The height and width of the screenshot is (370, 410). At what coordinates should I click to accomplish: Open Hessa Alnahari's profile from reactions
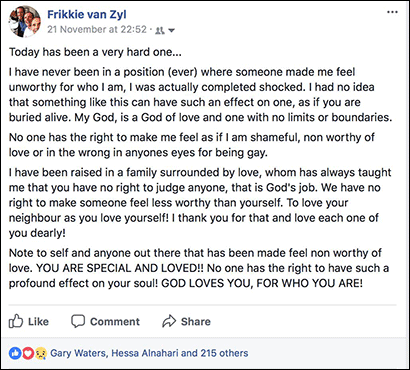click(x=146, y=353)
